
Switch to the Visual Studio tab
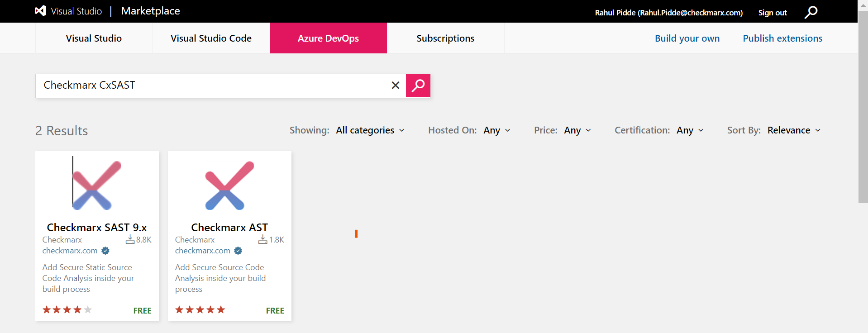pyautogui.click(x=94, y=38)
